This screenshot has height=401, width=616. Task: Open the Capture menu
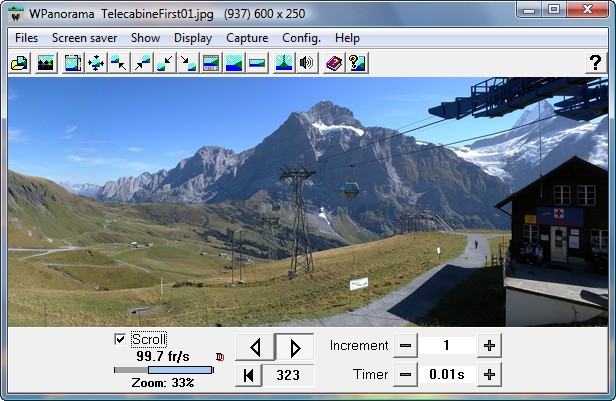pos(247,38)
